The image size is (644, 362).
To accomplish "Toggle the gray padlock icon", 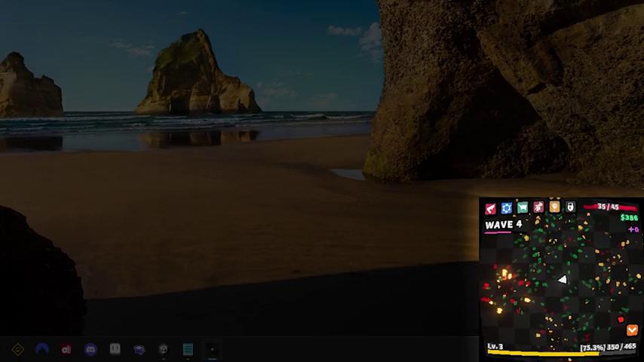I will [x=570, y=207].
